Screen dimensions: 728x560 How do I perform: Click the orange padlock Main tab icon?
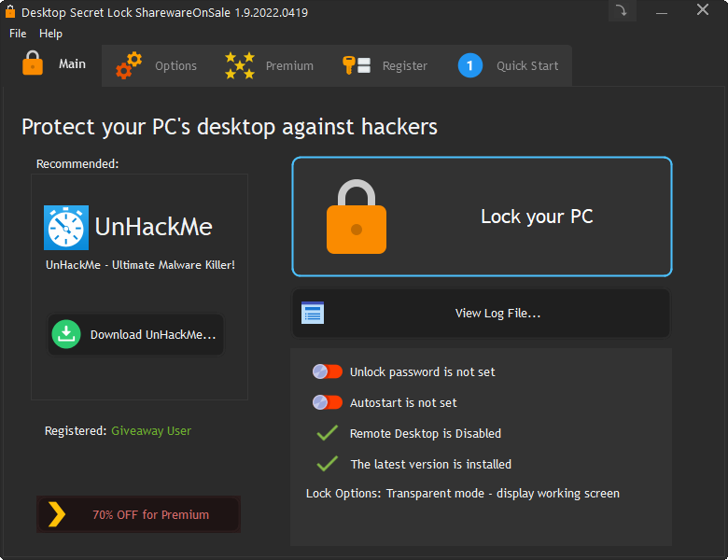(x=33, y=63)
